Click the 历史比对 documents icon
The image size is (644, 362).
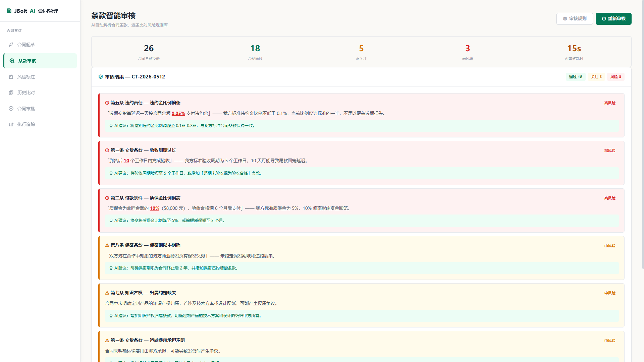(x=11, y=93)
